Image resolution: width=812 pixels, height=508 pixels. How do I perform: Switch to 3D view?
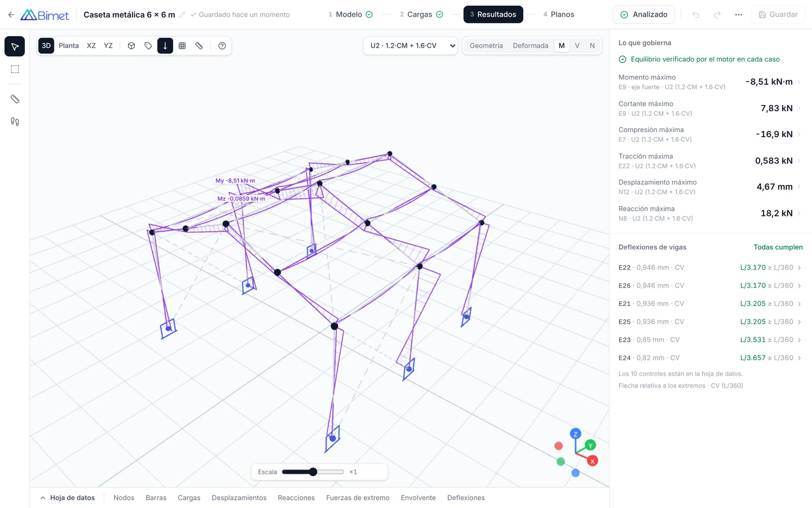point(46,46)
